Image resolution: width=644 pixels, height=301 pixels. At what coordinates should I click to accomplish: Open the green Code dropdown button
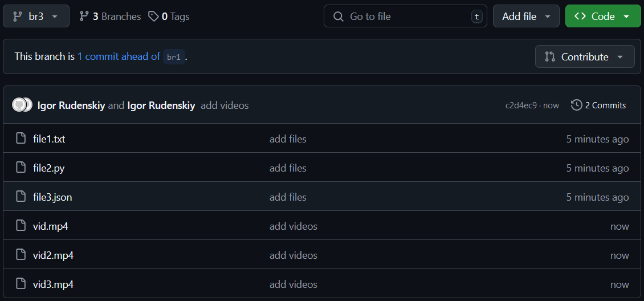[603, 17]
